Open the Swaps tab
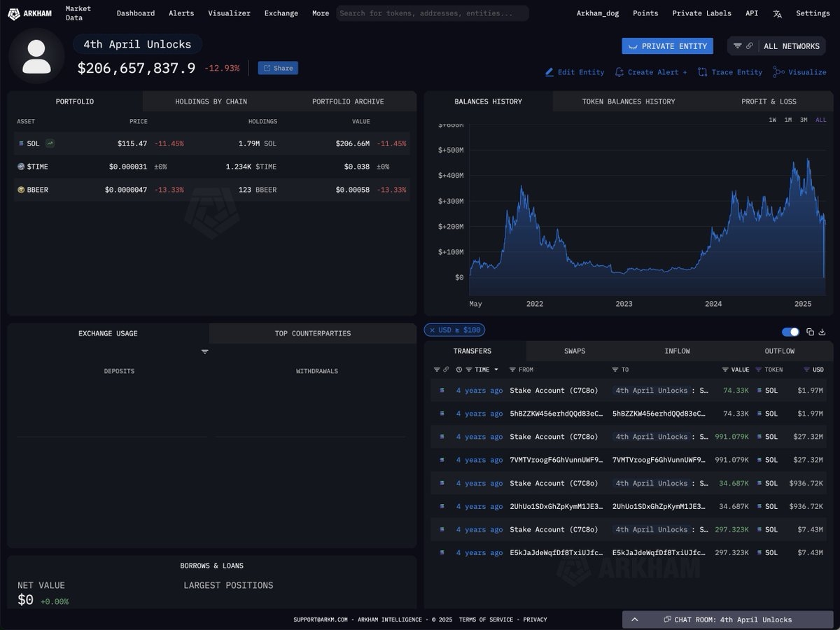This screenshot has height=630, width=840. click(x=575, y=351)
